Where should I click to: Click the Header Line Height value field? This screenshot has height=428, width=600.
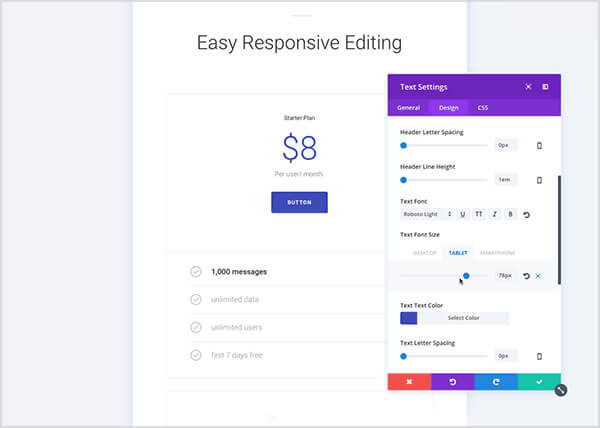[x=505, y=180]
